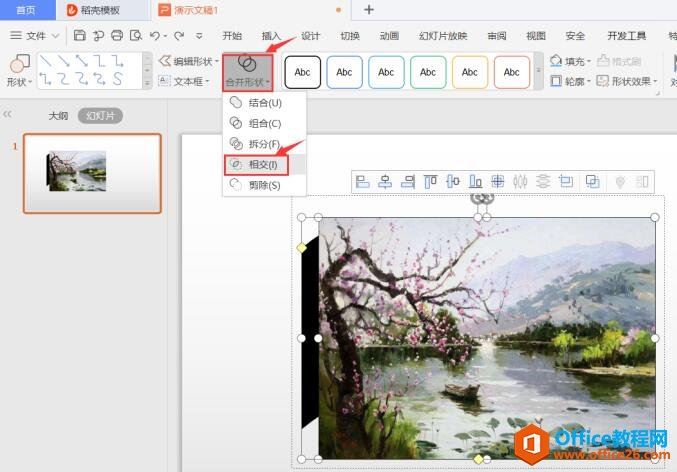Image resolution: width=677 pixels, height=472 pixels.
Task: Select the plain elbow connector shape
Action: click(x=100, y=61)
